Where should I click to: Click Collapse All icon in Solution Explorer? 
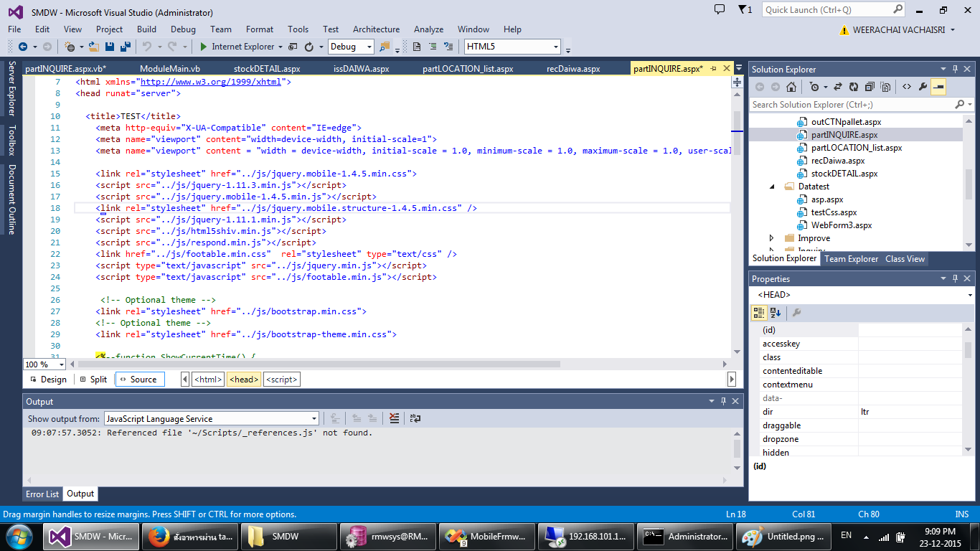point(870,87)
